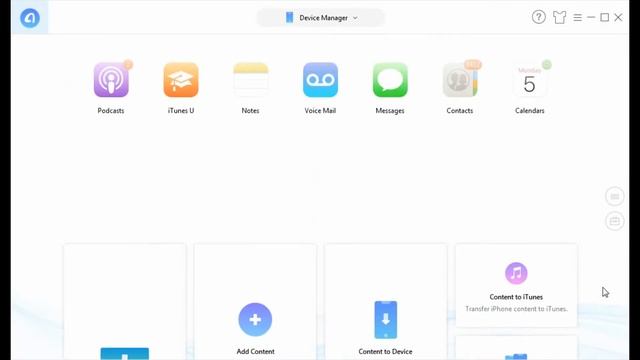Open the help question mark icon

[x=538, y=17]
